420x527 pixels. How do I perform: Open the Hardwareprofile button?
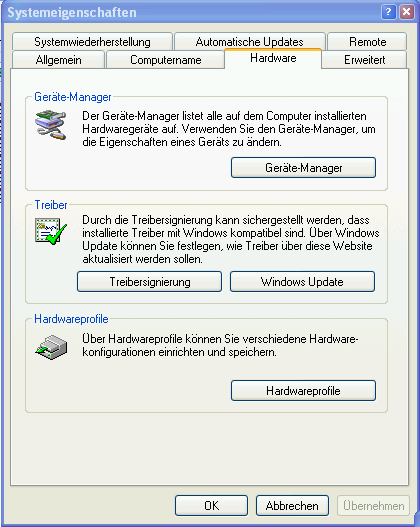[x=303, y=391]
